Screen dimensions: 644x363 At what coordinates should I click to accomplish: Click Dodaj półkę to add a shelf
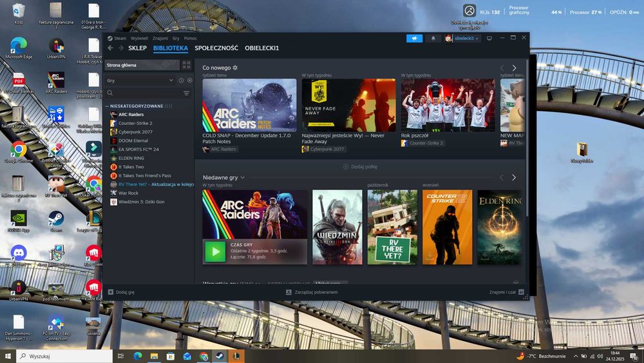pos(360,166)
